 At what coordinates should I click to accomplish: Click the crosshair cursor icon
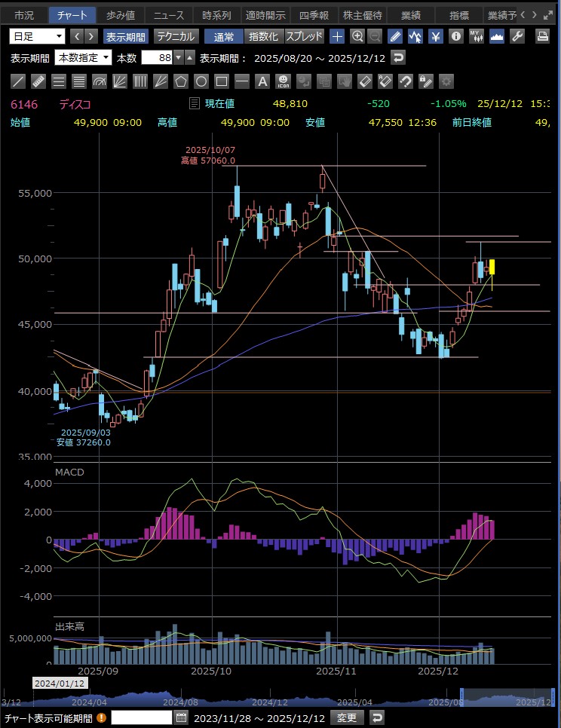click(337, 36)
